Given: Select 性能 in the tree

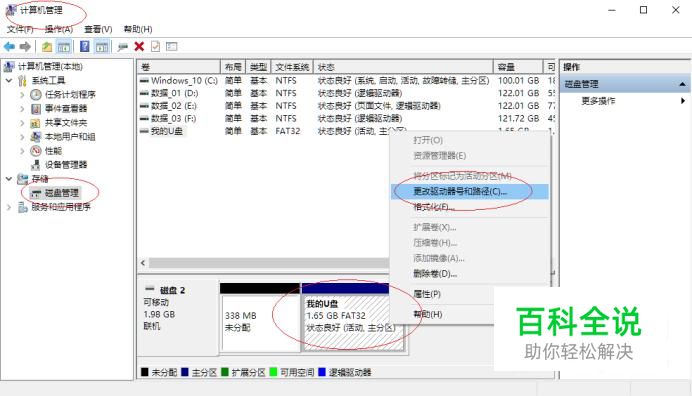Looking at the screenshot, I should 53,151.
